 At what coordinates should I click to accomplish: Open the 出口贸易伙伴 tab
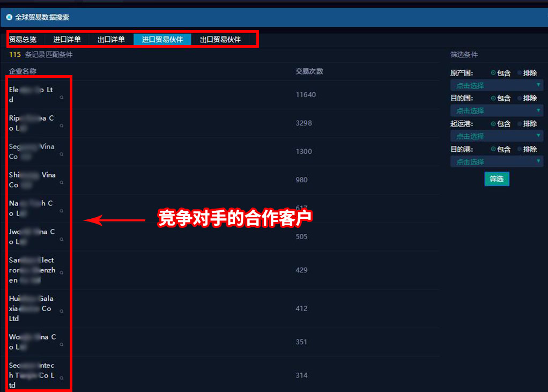pos(220,39)
